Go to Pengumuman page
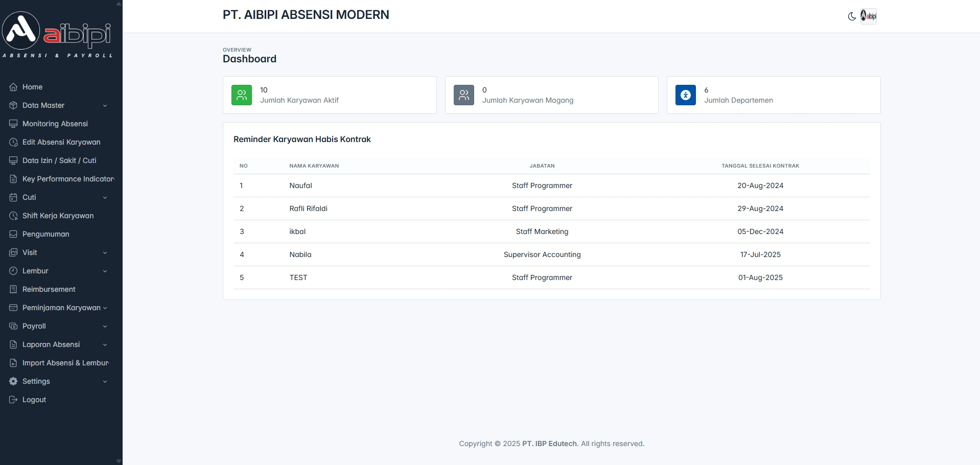The height and width of the screenshot is (465, 980). point(45,234)
